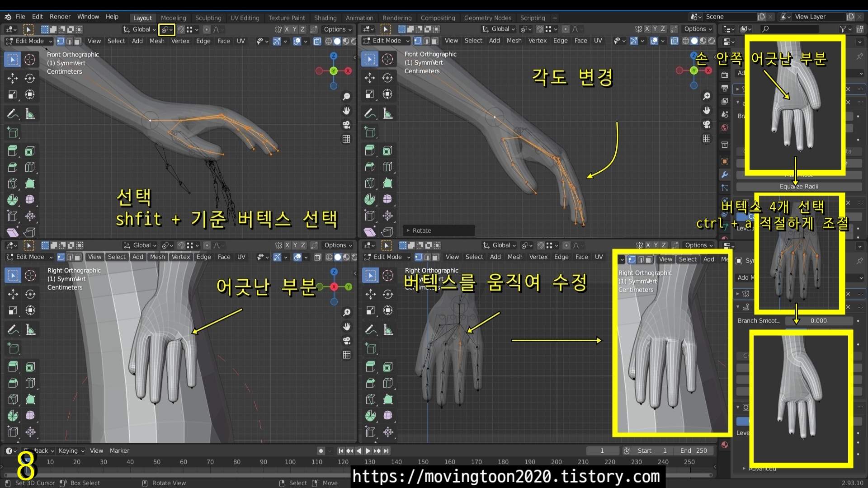Click the Blender logo icon
Image resolution: width=868 pixels, height=488 pixels.
coord(8,17)
